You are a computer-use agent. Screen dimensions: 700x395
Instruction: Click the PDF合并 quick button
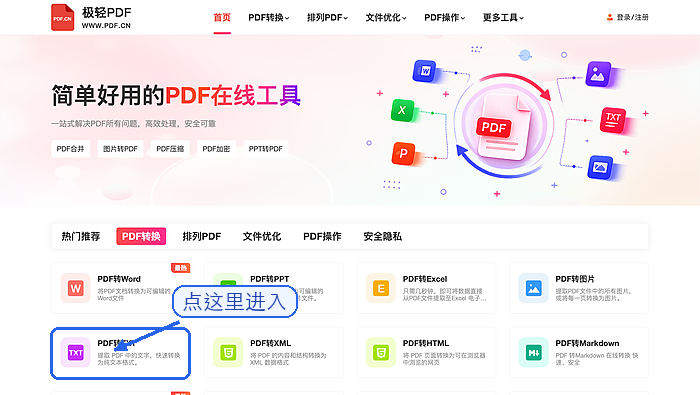(71, 149)
